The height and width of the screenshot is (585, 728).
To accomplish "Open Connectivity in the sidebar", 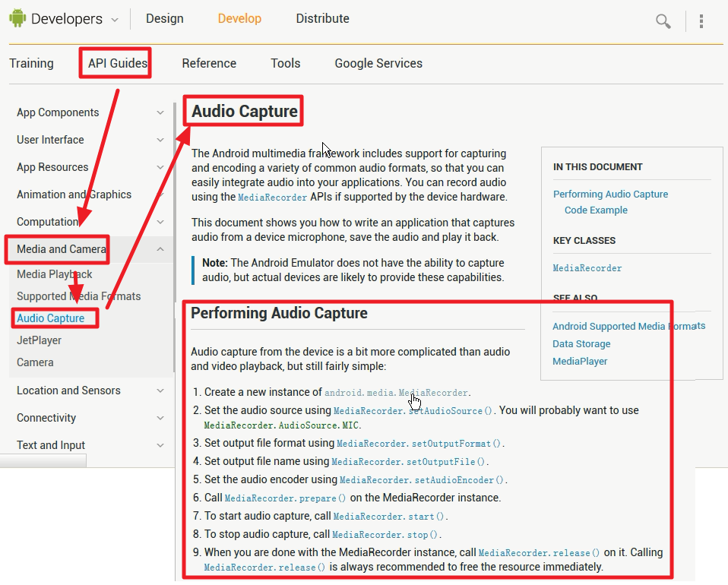I will coord(46,418).
